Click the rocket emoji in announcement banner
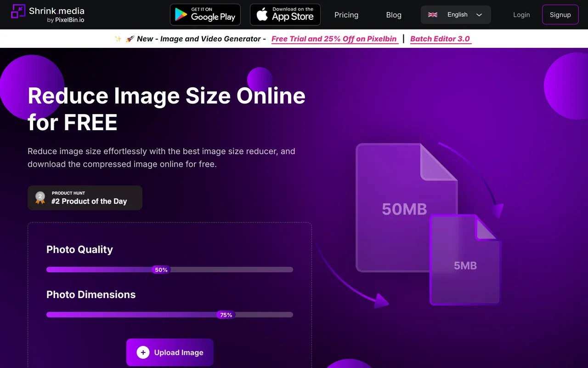The width and height of the screenshot is (588, 368). click(130, 39)
